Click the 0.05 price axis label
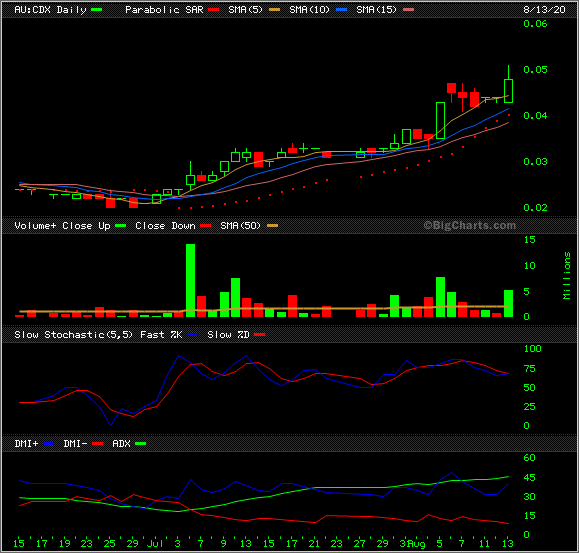Viewport: 579px width, 553px height. (x=535, y=69)
